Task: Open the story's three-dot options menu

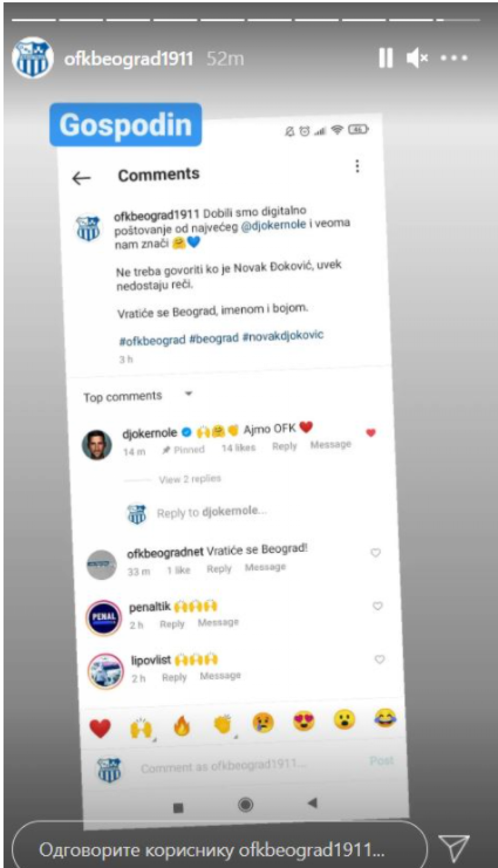Action: [x=453, y=58]
